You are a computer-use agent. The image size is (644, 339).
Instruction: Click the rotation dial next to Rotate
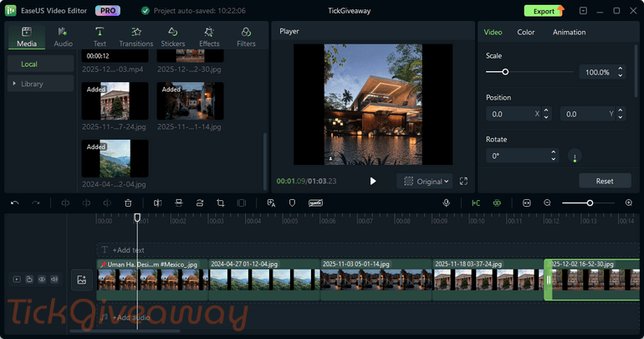(575, 157)
